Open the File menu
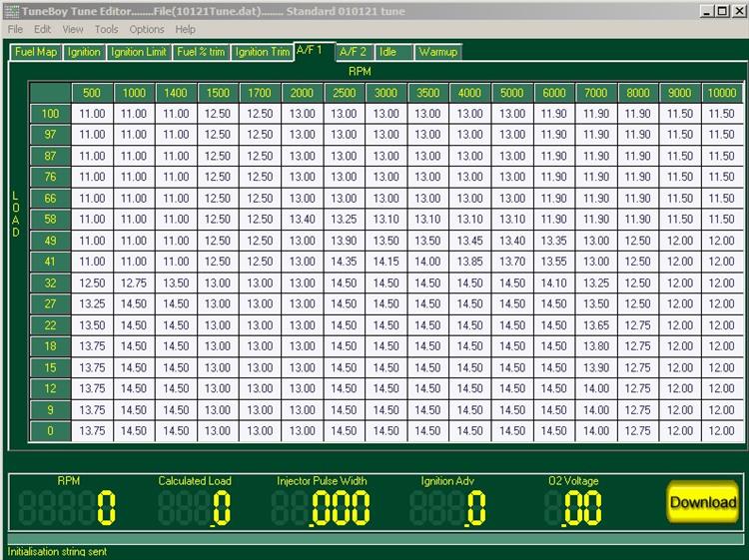The image size is (749, 560). (x=15, y=30)
